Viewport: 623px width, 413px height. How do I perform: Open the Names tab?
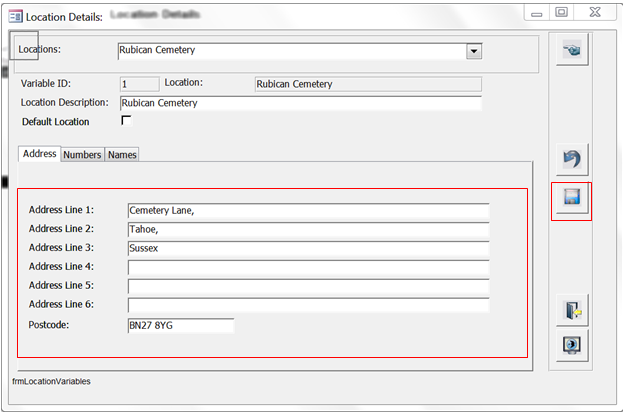coord(122,155)
